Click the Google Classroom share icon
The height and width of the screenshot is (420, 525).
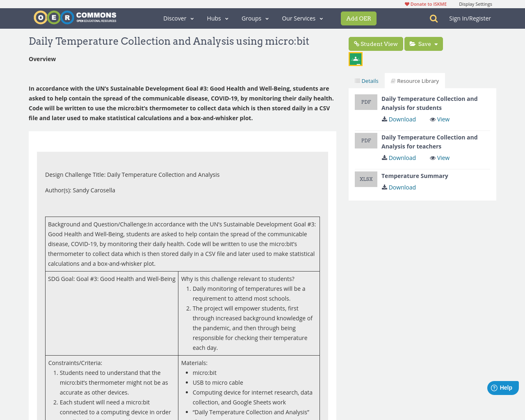(x=356, y=59)
